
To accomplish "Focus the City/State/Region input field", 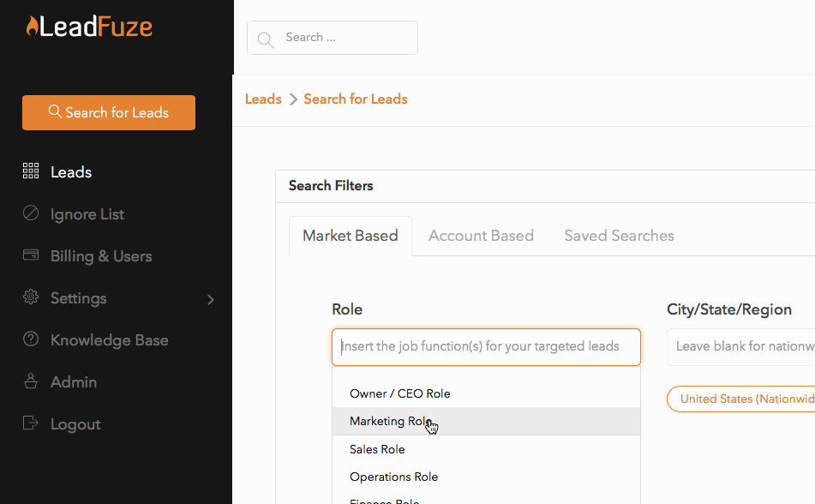I will coord(740,347).
